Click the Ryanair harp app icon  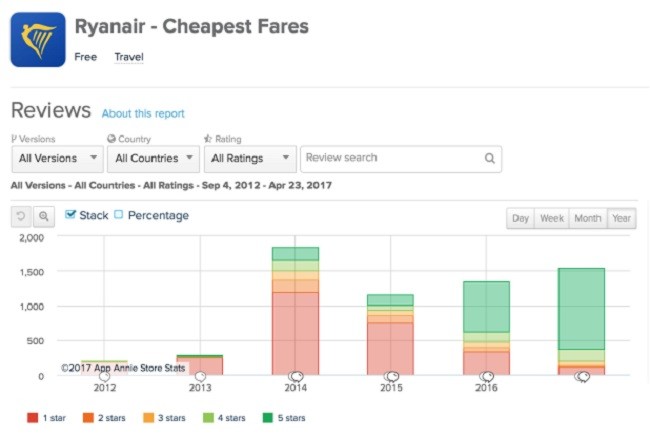38,39
